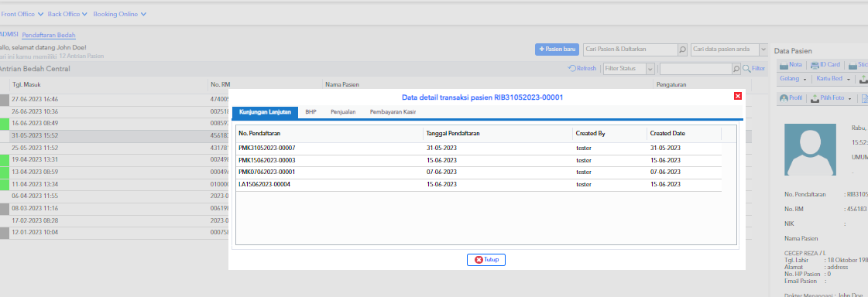
Task: Click the Pasien baru button
Action: click(557, 49)
